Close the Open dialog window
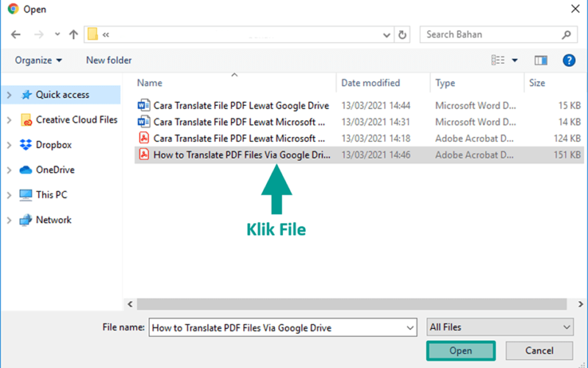Screen dimensions: 588x368 pos(575,9)
